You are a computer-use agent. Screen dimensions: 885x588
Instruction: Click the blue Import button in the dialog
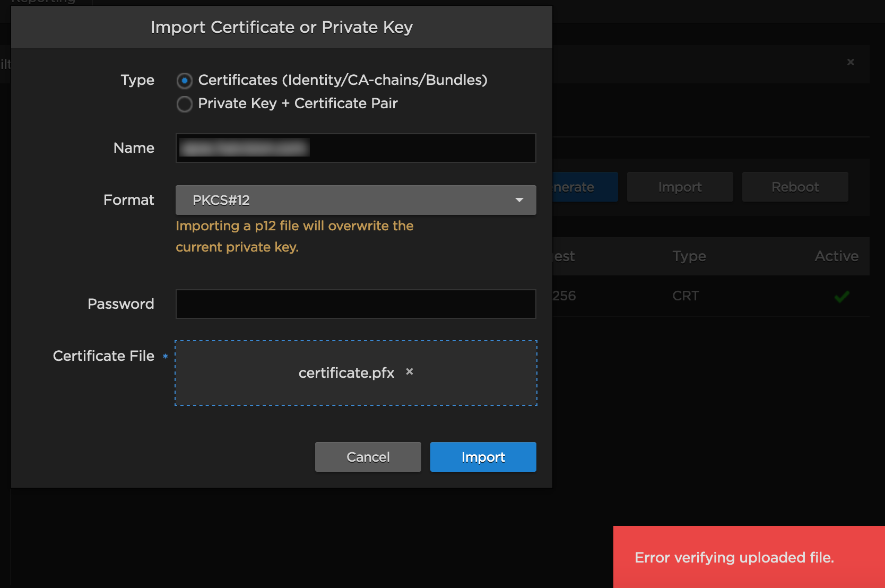coord(483,457)
